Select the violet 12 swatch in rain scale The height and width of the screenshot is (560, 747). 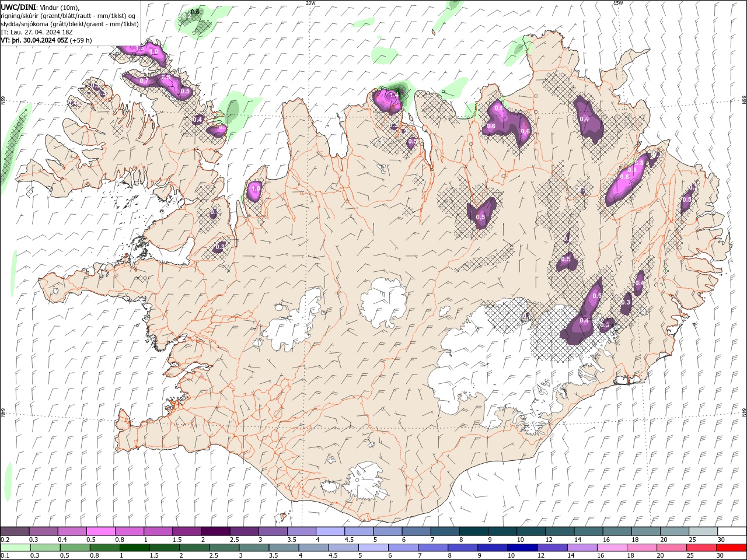(x=551, y=548)
